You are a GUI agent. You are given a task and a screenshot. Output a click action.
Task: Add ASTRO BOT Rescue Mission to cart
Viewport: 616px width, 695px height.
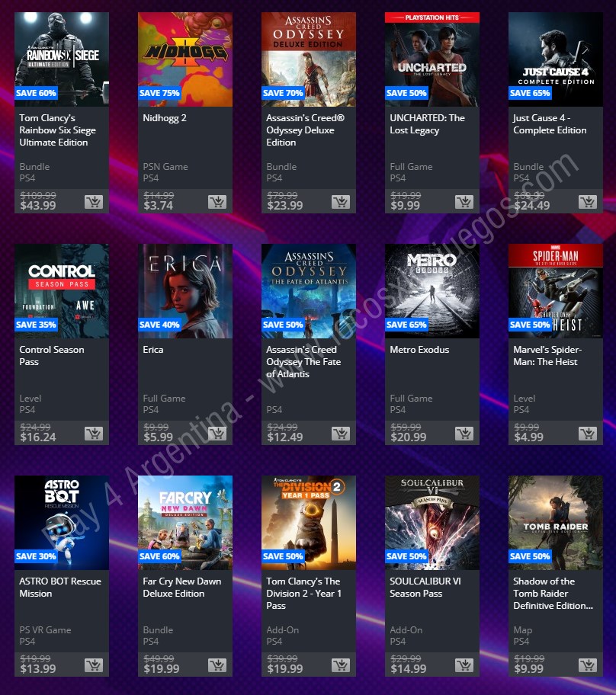(x=94, y=665)
